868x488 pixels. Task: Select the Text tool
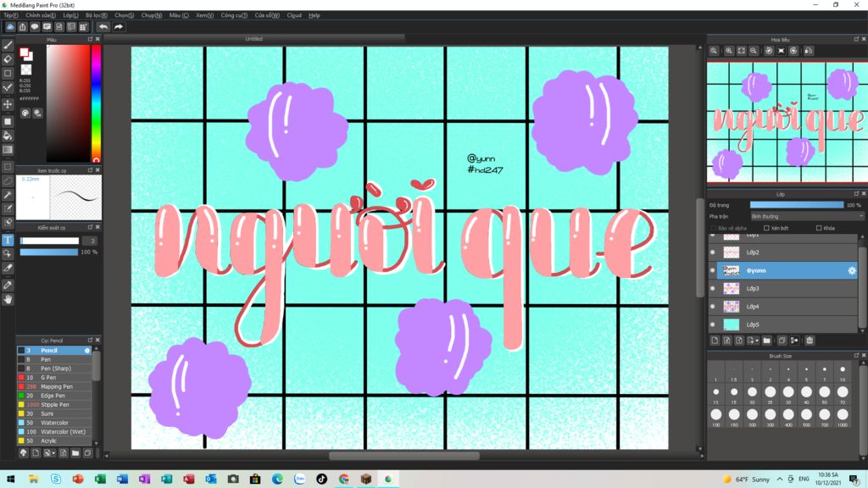(x=8, y=240)
